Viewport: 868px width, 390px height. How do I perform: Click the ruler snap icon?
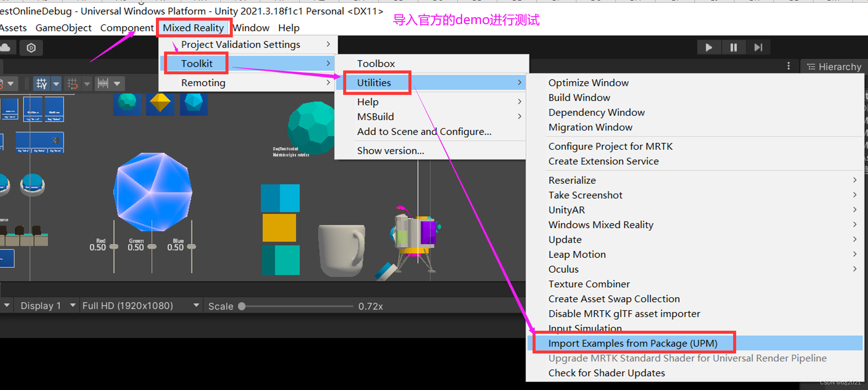103,83
